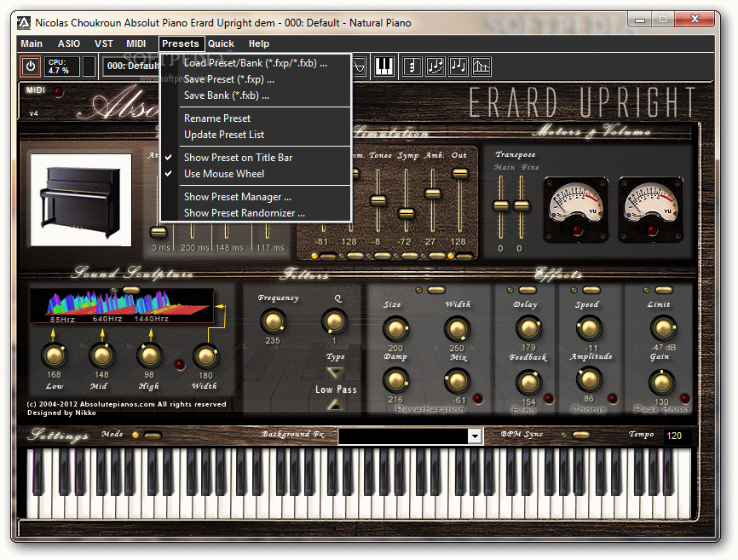Image resolution: width=738 pixels, height=560 pixels.
Task: Click the spectrum analyzer toolbar icon
Action: pos(481,66)
